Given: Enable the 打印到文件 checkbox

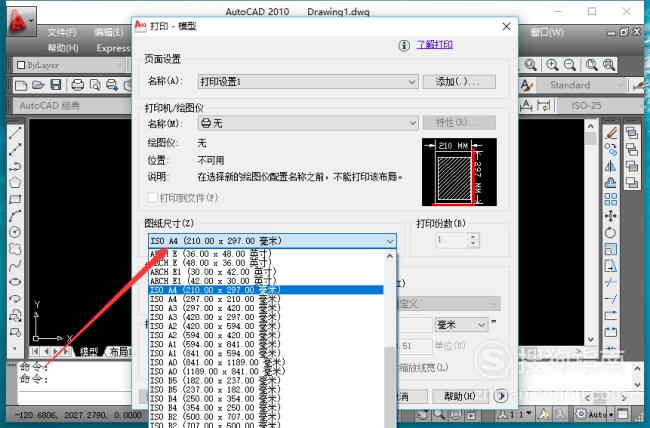Looking at the screenshot, I should [153, 197].
